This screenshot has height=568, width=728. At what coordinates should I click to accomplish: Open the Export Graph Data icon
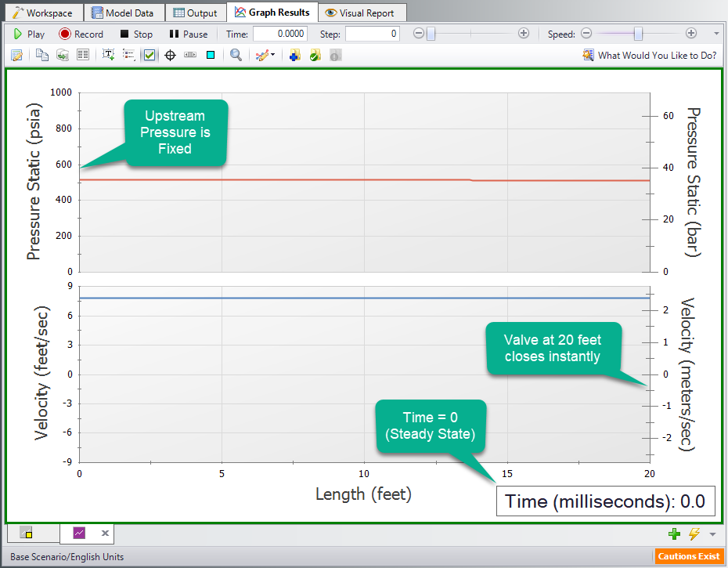tap(63, 55)
